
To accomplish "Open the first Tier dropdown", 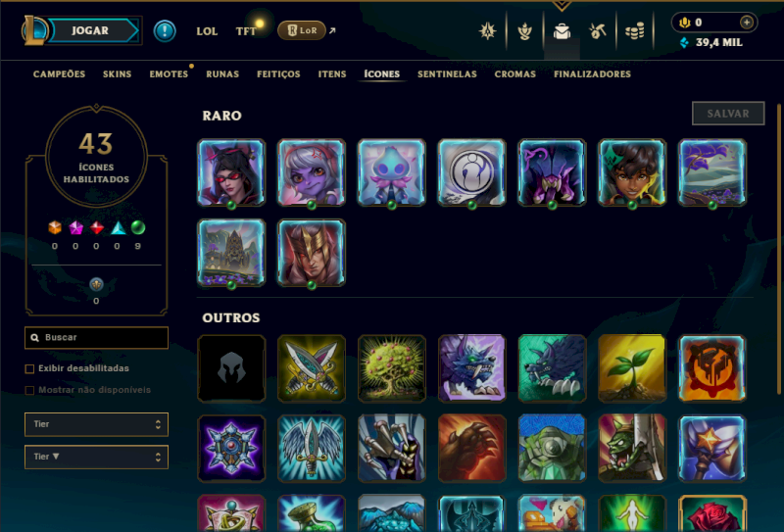I will click(x=96, y=424).
